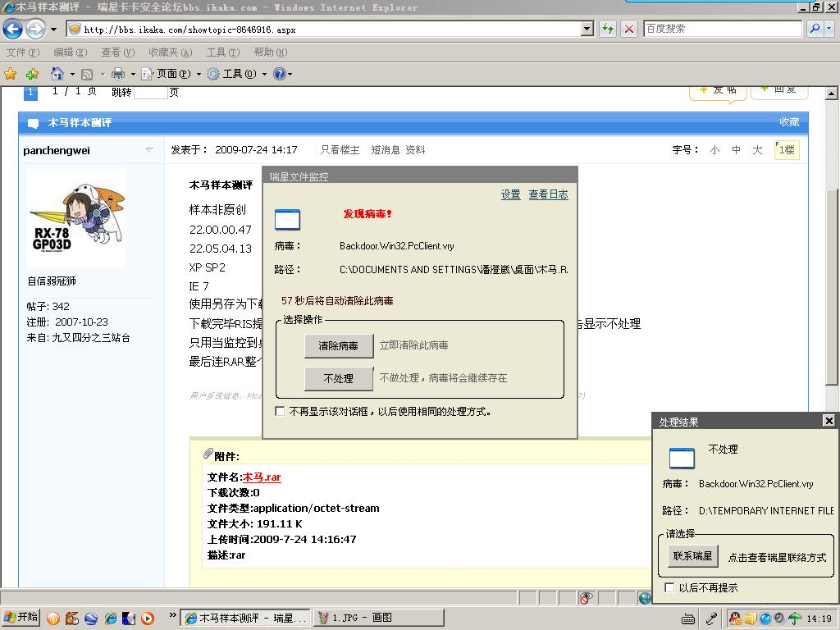
Task: Expand the panchengwei user dropdown triangle
Action: pyautogui.click(x=149, y=150)
